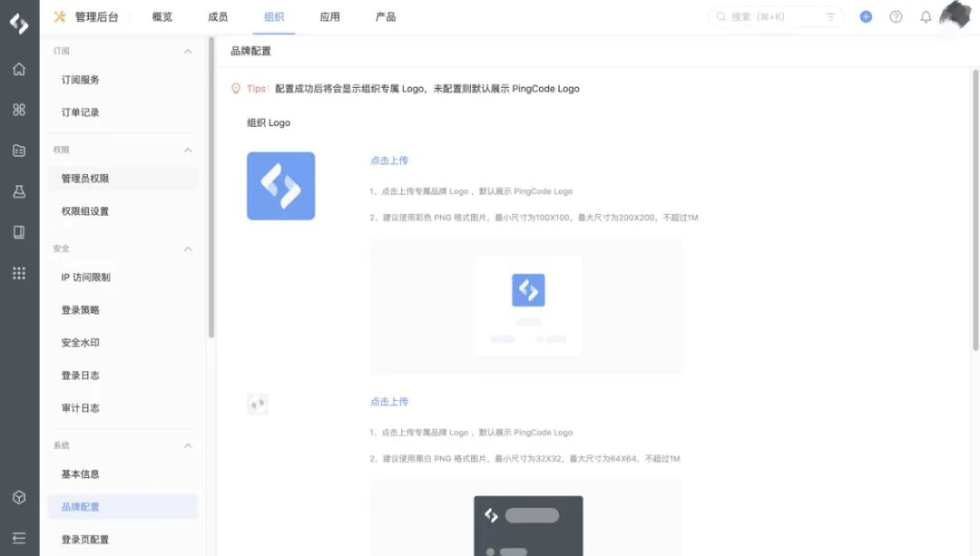Click the second 点击上传 upload link
This screenshot has width=980, height=556.
(x=389, y=401)
